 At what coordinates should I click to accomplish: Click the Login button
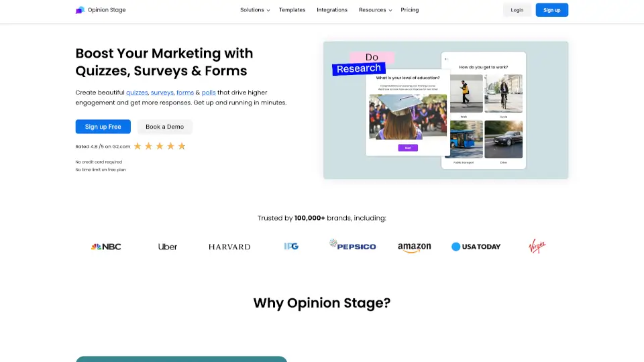[517, 10]
